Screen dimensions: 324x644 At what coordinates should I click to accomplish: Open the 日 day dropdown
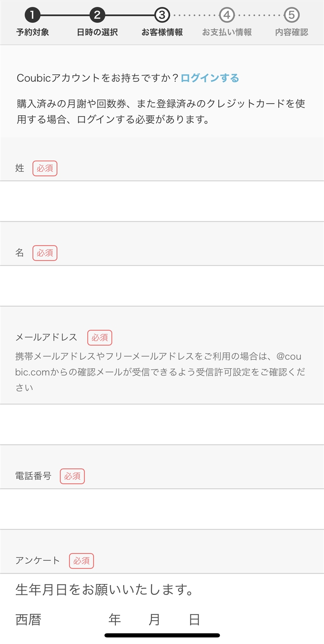(175, 620)
